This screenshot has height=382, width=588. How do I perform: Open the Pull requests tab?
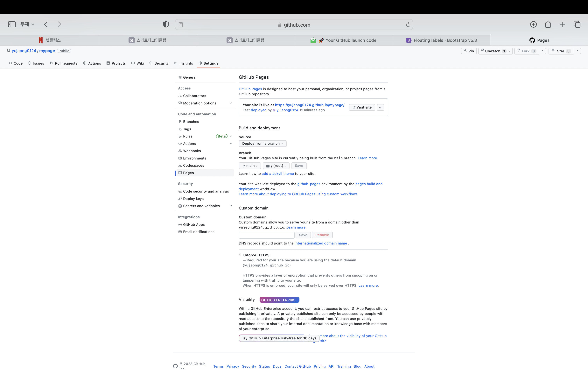[x=64, y=63]
